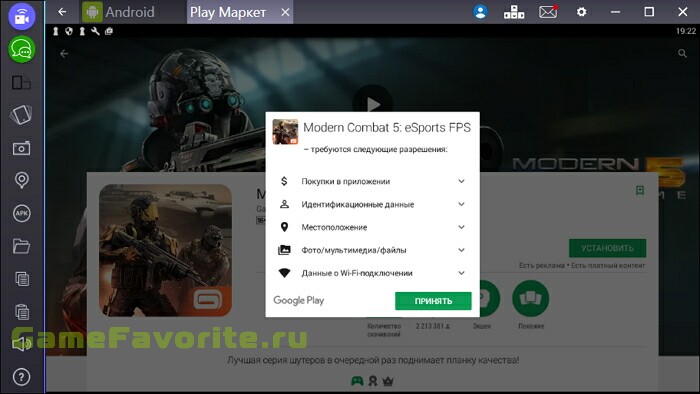Viewport: 700px width, 394px height.
Task: Switch to the Android tab
Action: point(119,12)
